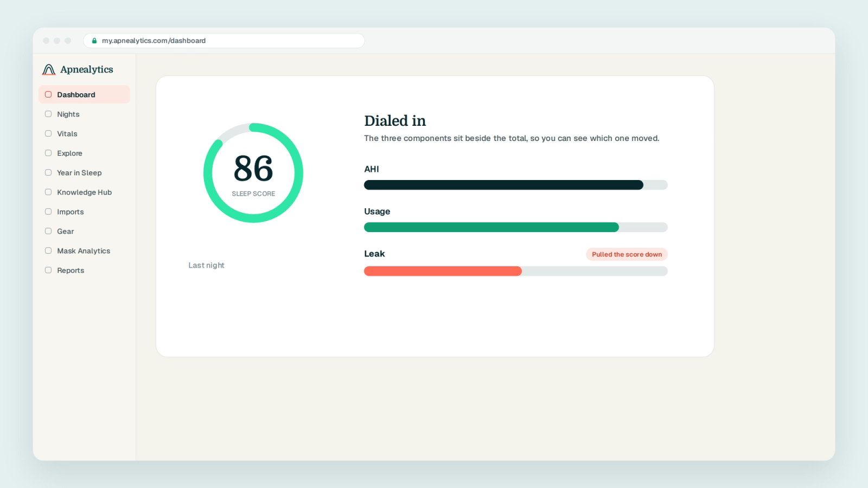868x488 pixels.
Task: Open the Reports page
Action: (x=84, y=270)
